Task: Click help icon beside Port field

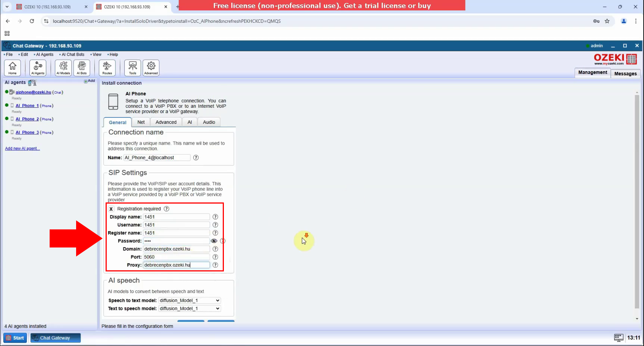Action: click(x=215, y=257)
